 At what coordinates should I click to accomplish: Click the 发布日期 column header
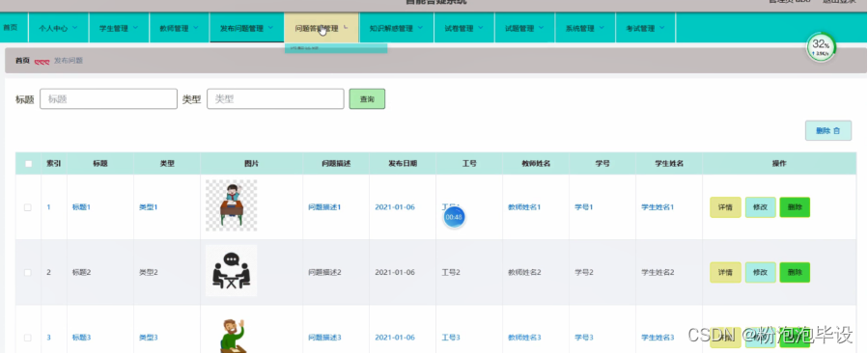[403, 164]
